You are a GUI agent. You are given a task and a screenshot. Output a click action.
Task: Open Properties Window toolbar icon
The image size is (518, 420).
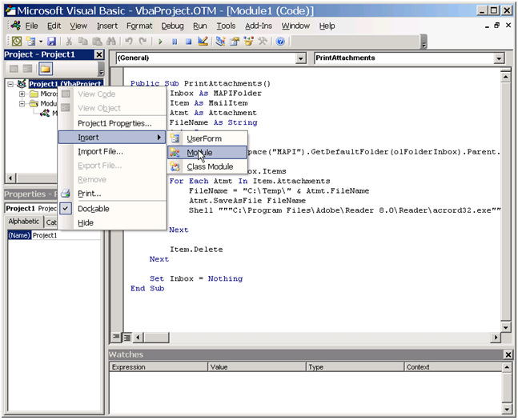pos(235,42)
